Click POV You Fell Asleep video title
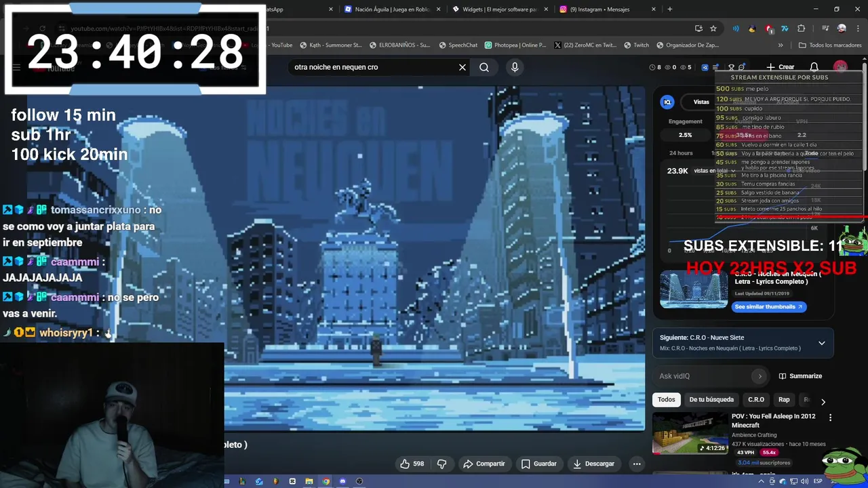 774,420
